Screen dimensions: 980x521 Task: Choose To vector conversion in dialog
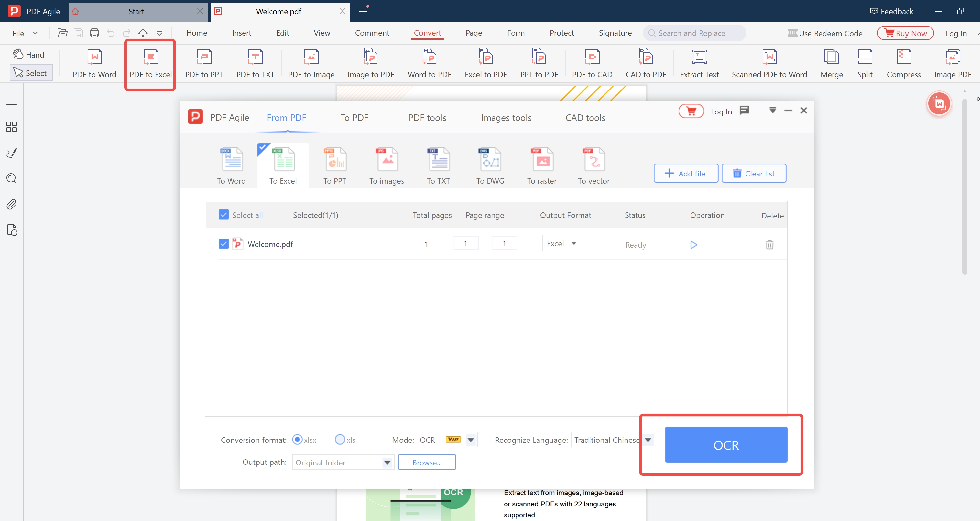point(593,166)
